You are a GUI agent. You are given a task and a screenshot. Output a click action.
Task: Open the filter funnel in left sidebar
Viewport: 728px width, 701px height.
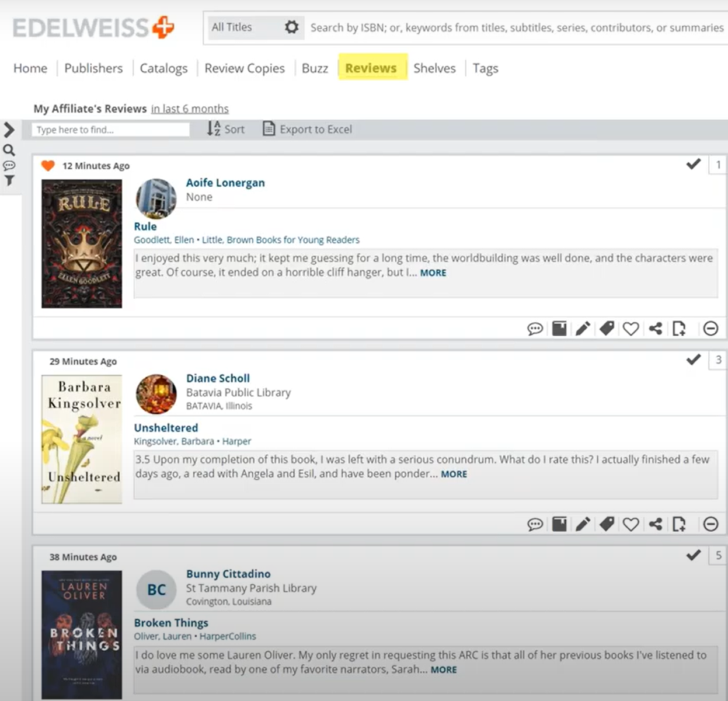[x=9, y=181]
